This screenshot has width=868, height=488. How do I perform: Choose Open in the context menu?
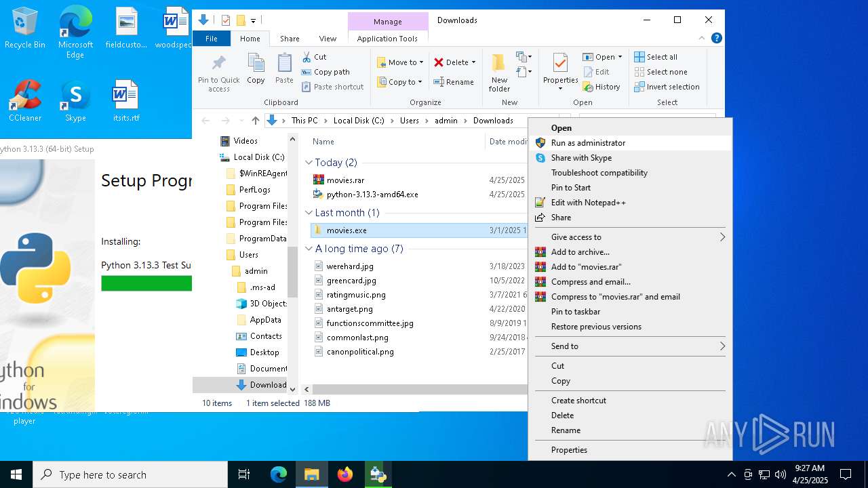click(x=630, y=128)
